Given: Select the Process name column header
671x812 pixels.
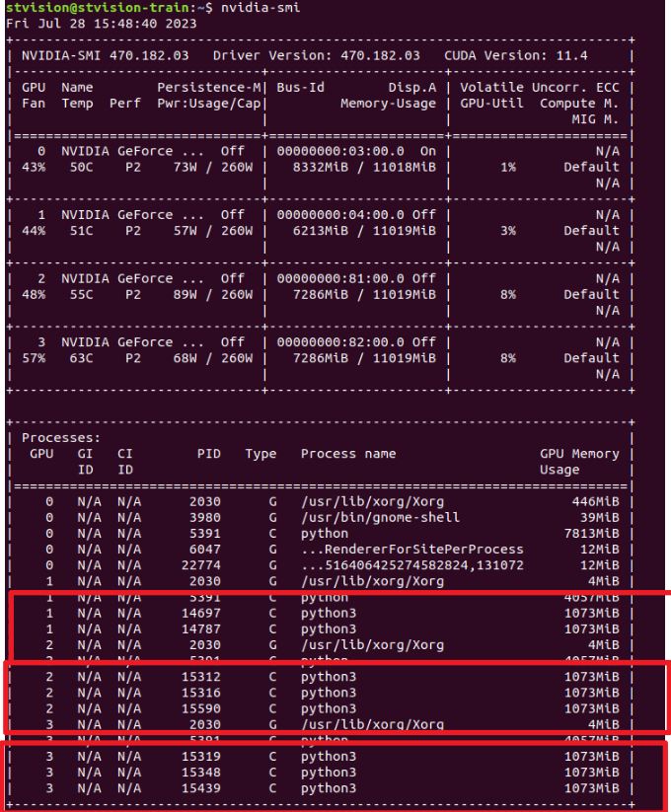Looking at the screenshot, I should point(348,454).
